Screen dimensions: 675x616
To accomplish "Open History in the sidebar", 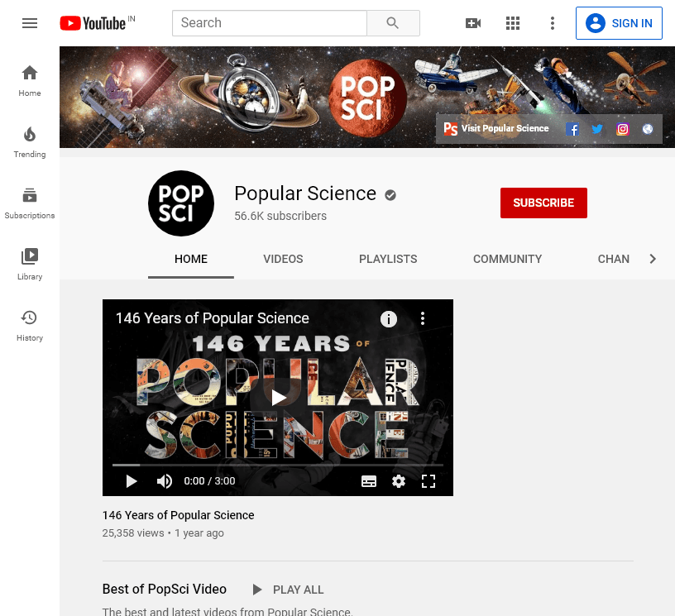I will click(30, 326).
